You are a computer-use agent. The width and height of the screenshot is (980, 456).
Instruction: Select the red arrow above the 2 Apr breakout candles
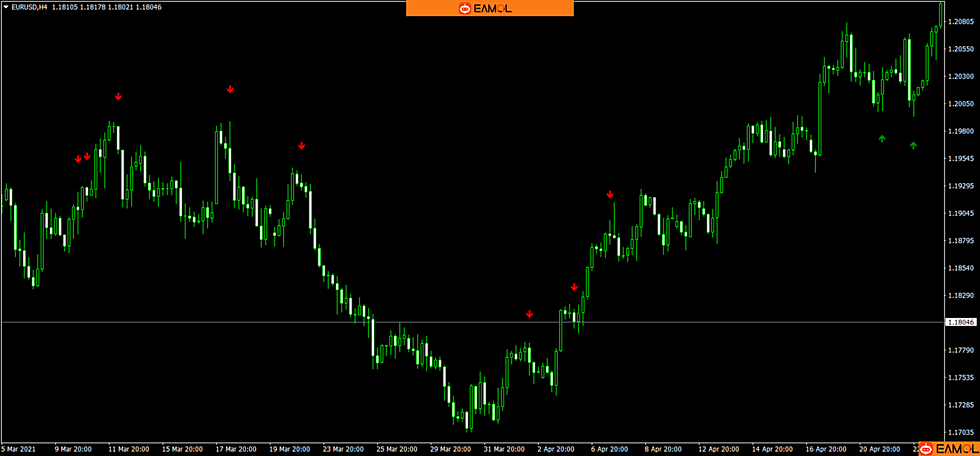pyautogui.click(x=574, y=287)
